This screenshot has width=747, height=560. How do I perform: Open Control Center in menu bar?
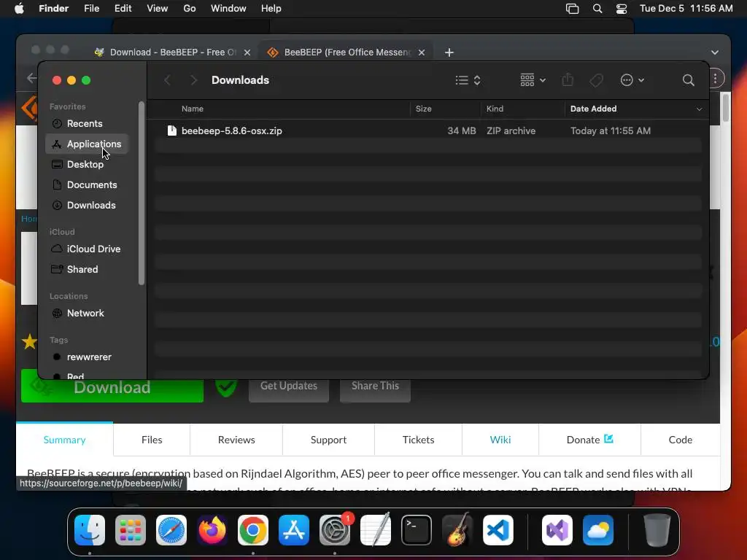point(622,9)
